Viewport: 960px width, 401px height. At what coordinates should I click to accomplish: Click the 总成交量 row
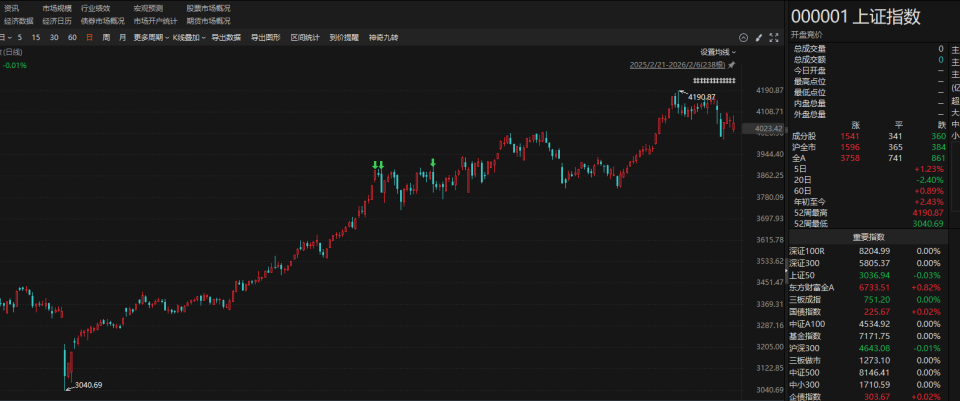[869, 48]
